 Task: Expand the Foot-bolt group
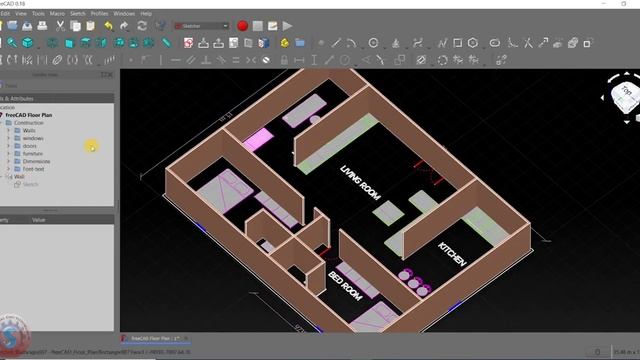coord(8,169)
